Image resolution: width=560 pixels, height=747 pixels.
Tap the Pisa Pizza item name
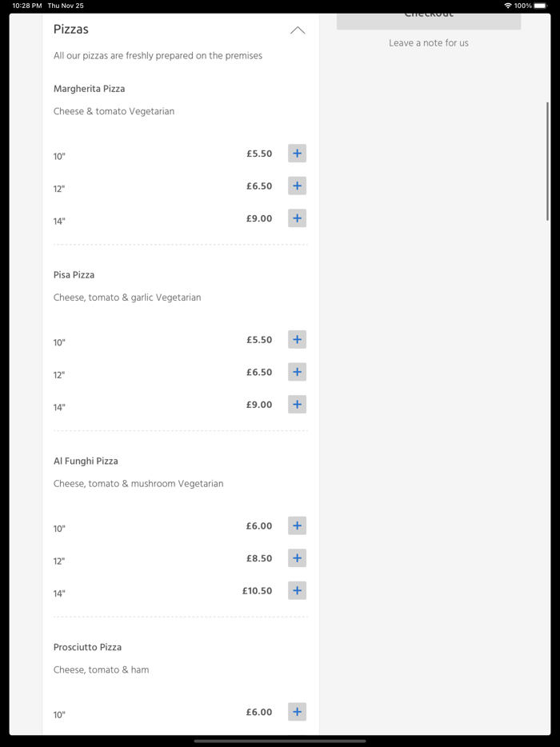pyautogui.click(x=74, y=275)
